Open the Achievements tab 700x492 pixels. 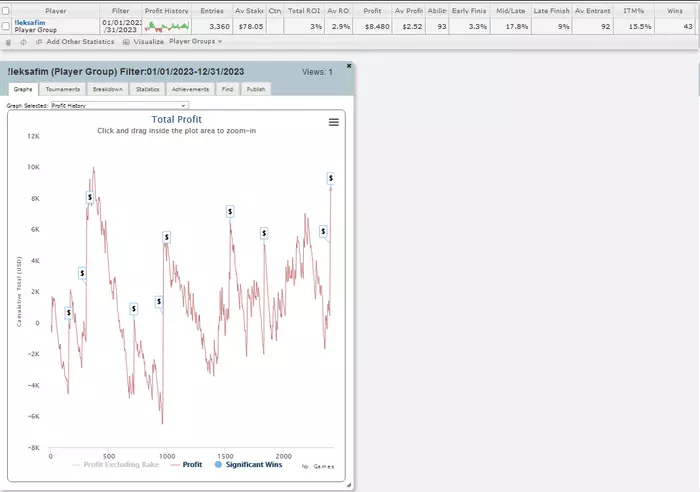pyautogui.click(x=191, y=89)
